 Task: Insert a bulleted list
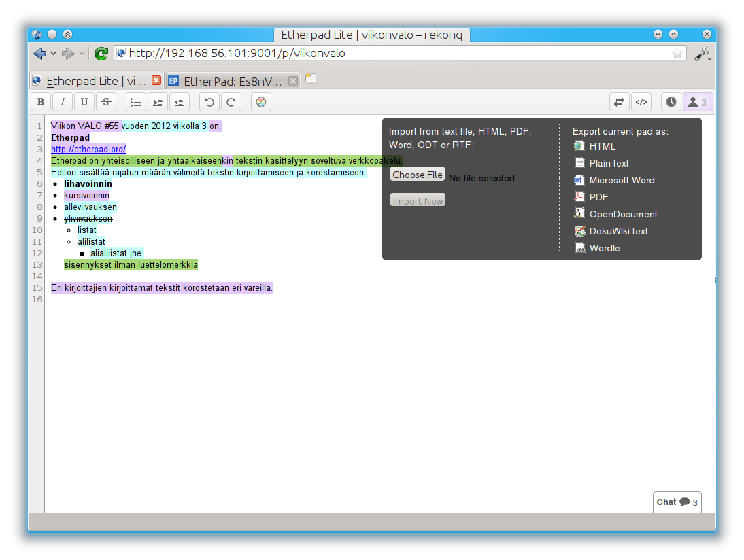tap(136, 102)
